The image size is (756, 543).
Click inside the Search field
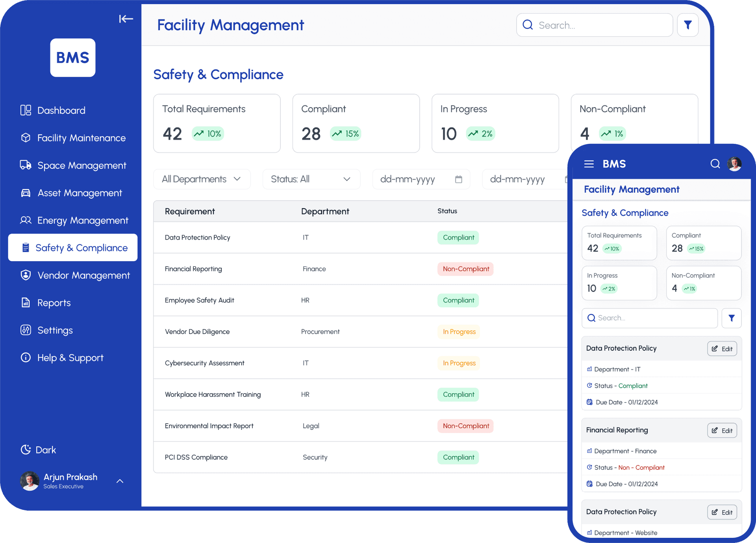595,25
